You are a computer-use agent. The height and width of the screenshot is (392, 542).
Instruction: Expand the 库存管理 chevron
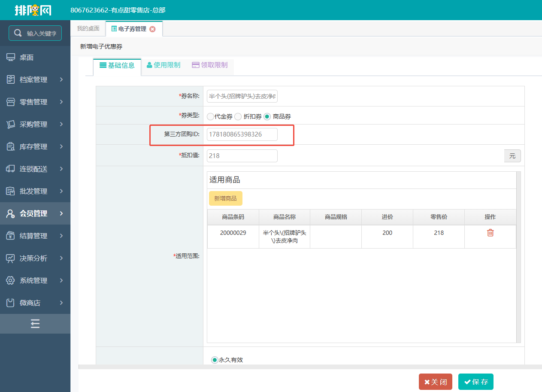61,146
